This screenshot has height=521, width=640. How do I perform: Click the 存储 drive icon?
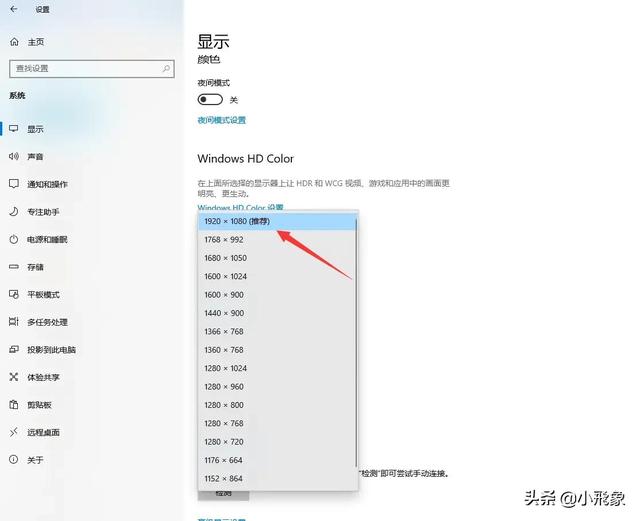click(14, 267)
